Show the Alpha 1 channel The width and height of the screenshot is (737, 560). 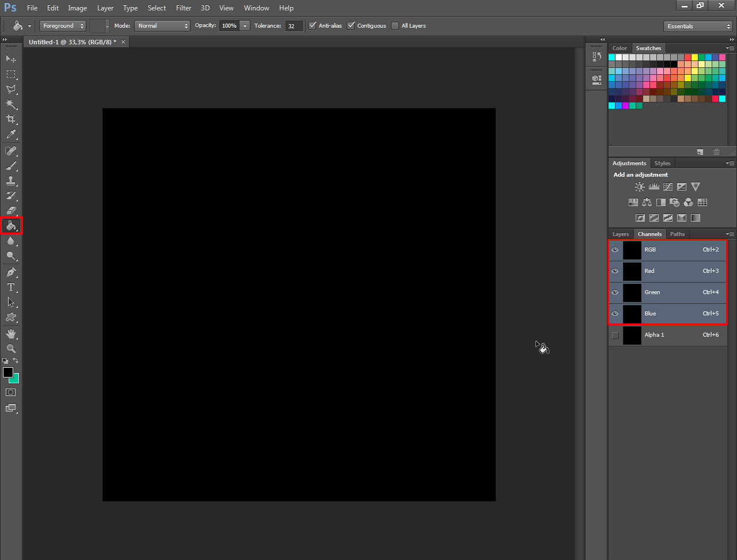[616, 335]
